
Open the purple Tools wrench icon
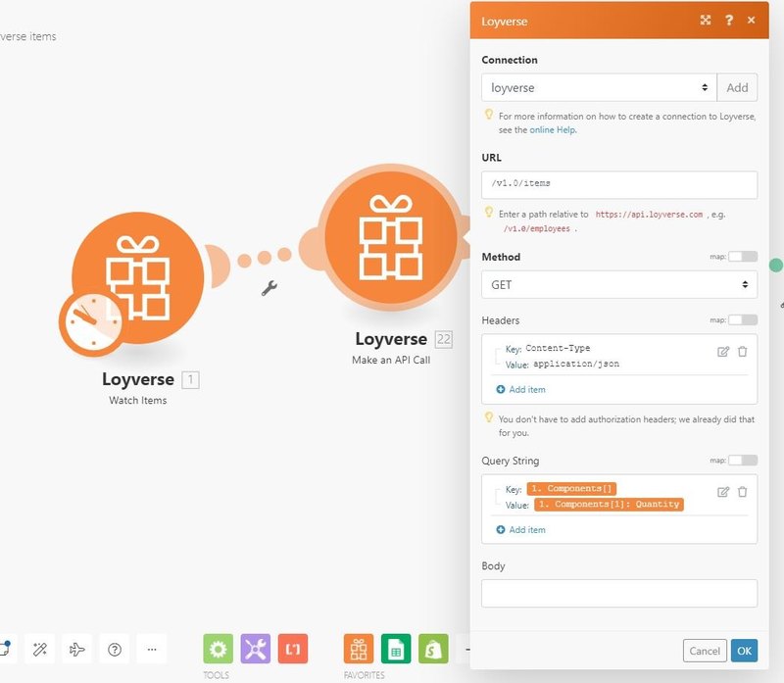256,649
